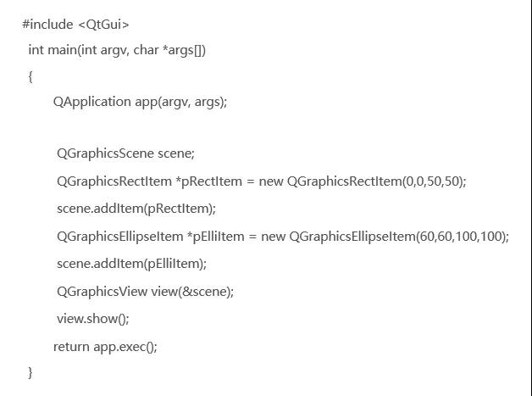
Task: Click the closing curly brace
Action: tap(30, 372)
